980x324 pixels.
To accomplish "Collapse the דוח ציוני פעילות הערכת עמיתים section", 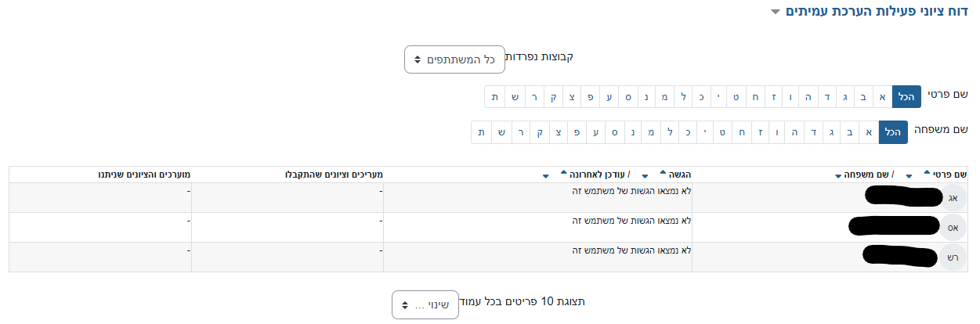I will (x=775, y=12).
